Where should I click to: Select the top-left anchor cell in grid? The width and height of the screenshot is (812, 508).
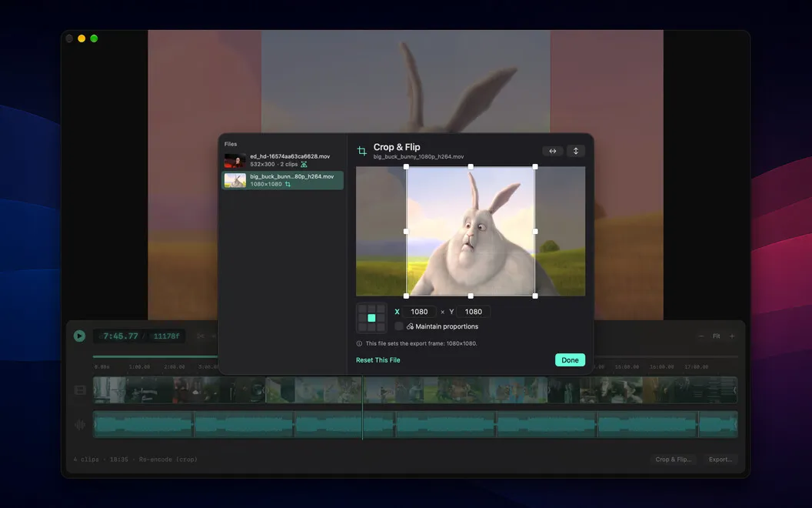click(362, 309)
